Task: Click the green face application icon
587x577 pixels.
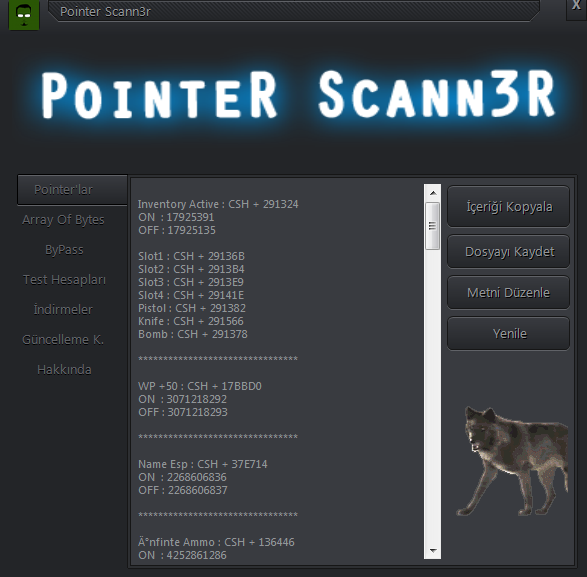Action: pos(24,15)
